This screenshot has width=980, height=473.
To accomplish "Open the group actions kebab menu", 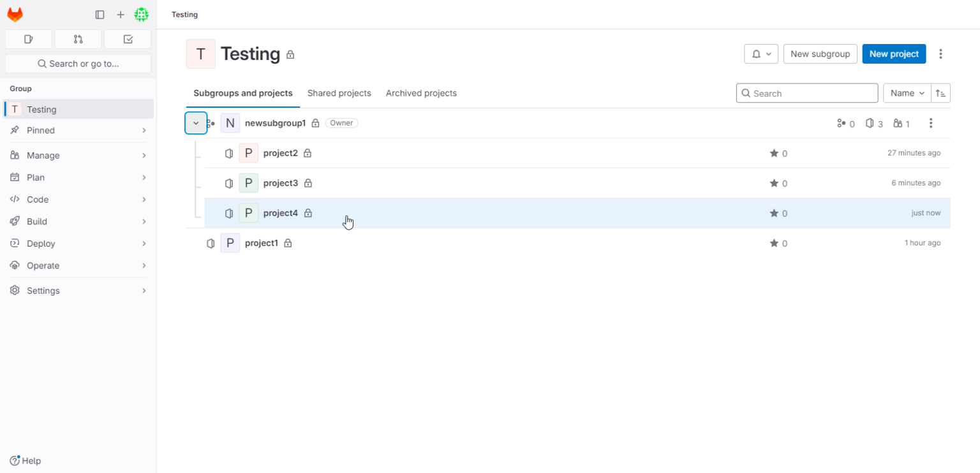I will coord(940,54).
